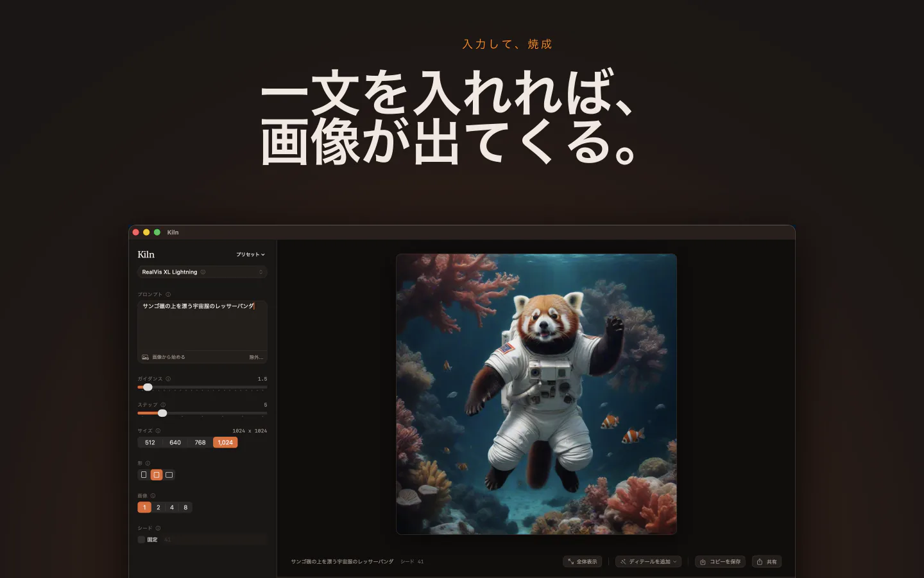This screenshot has height=578, width=924.
Task: Click the seed value field showing 41
Action: 214,539
